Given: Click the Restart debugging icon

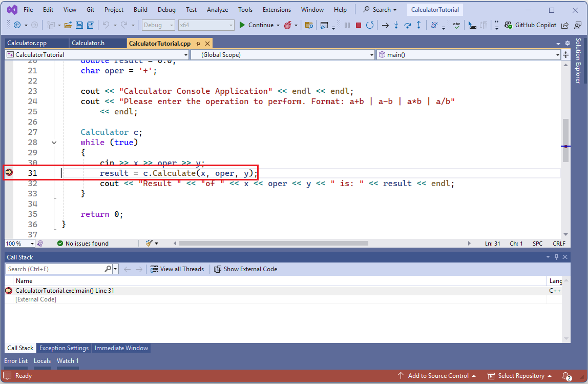Looking at the screenshot, I should (x=370, y=25).
